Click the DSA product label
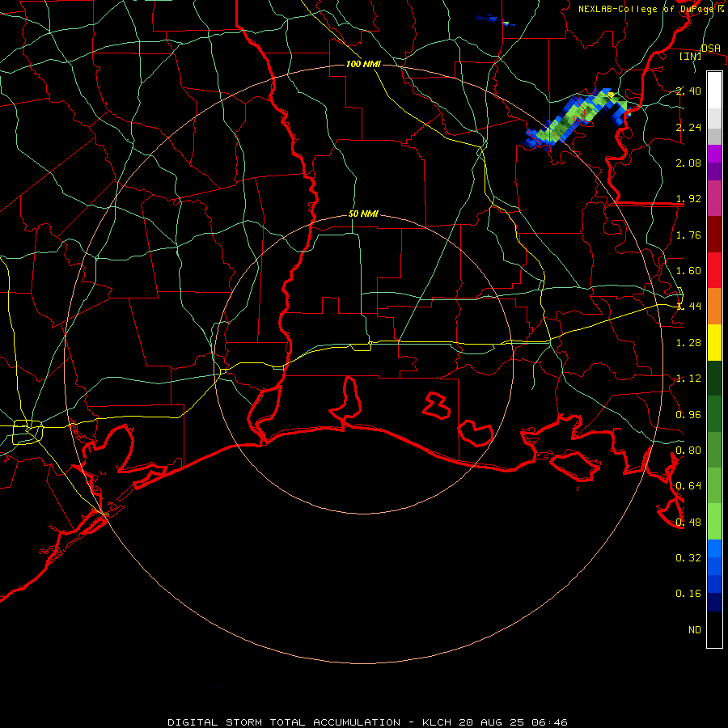 click(711, 48)
